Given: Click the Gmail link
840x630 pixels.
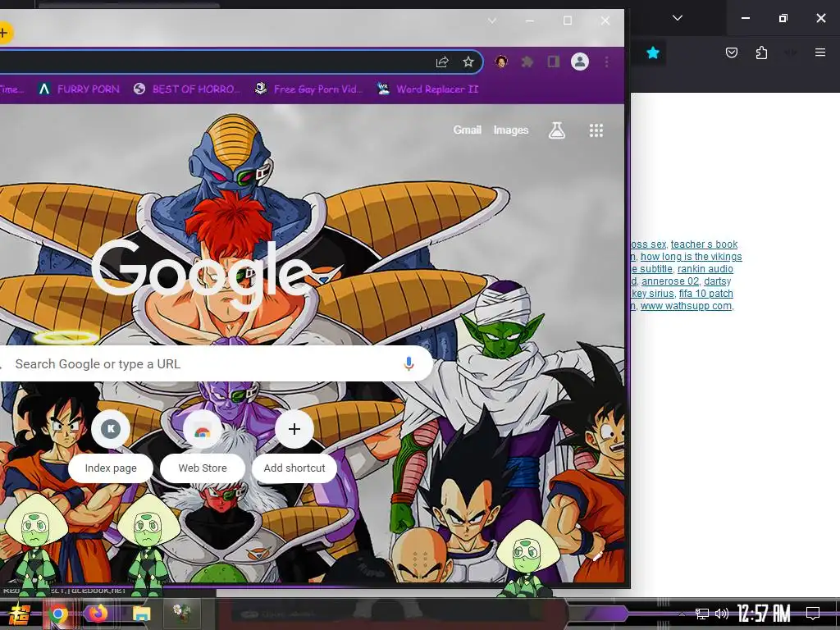Looking at the screenshot, I should (x=467, y=130).
